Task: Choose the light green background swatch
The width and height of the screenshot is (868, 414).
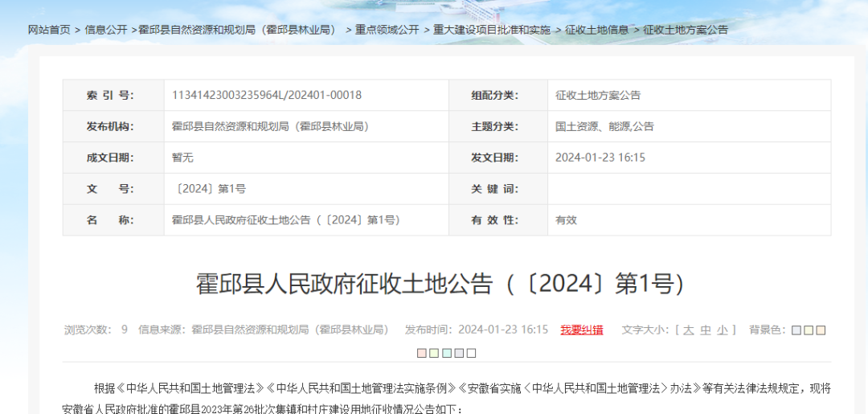Action: (434, 353)
